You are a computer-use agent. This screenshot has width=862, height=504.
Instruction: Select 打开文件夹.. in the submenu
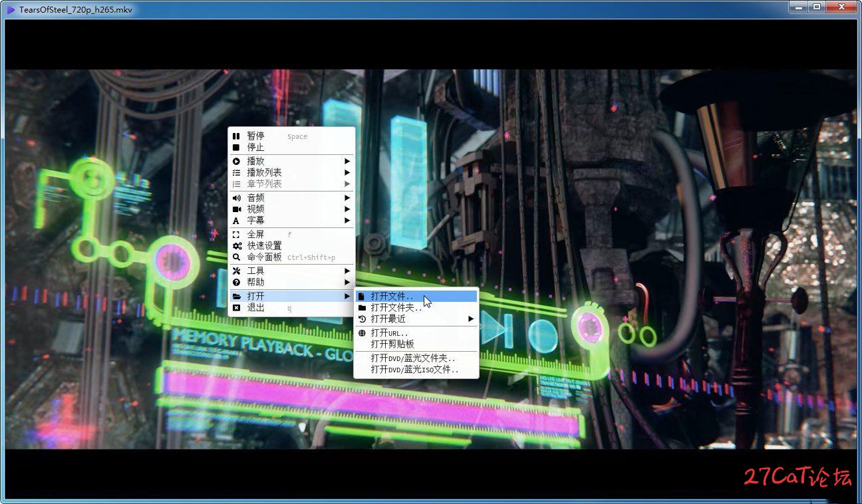pos(416,308)
